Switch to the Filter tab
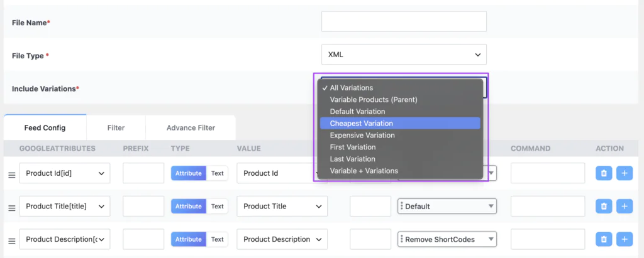644x258 pixels. tap(116, 127)
